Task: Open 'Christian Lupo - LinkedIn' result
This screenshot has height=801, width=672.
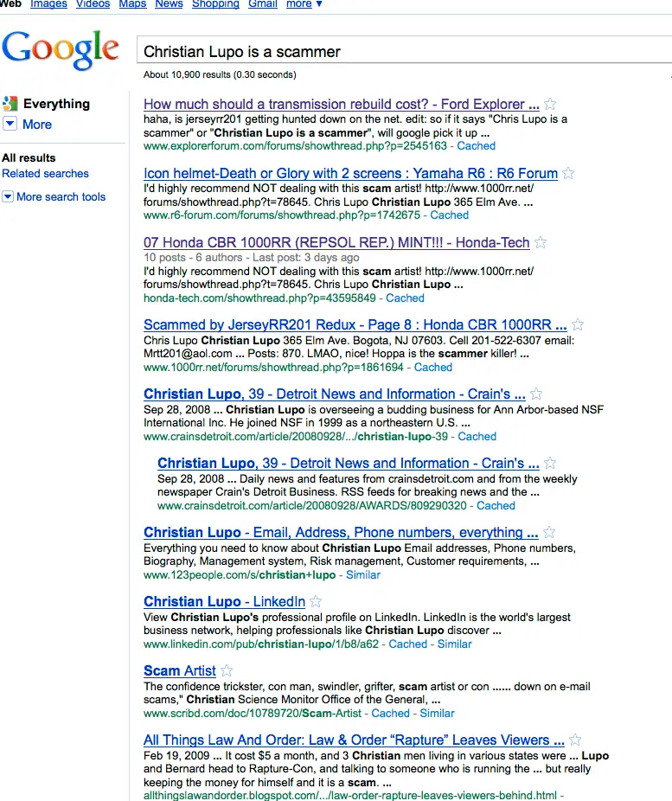Action: [224, 602]
